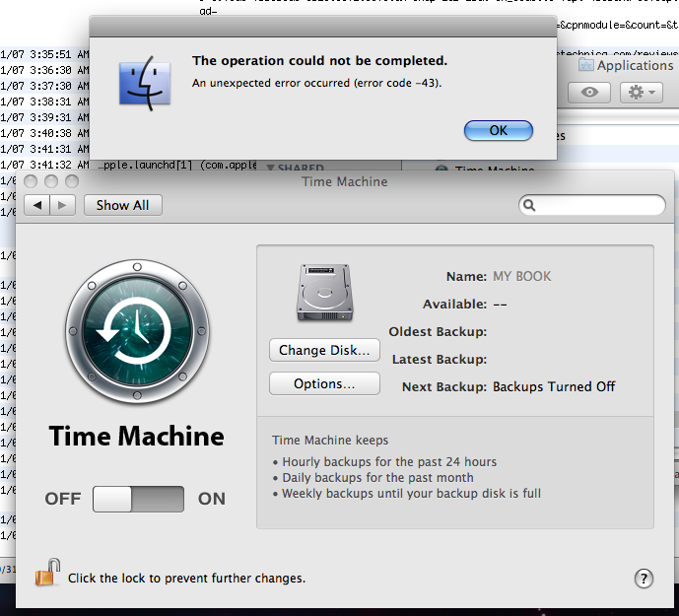The image size is (679, 616).
Task: Close the Time Machine preferences window
Action: coord(31,181)
